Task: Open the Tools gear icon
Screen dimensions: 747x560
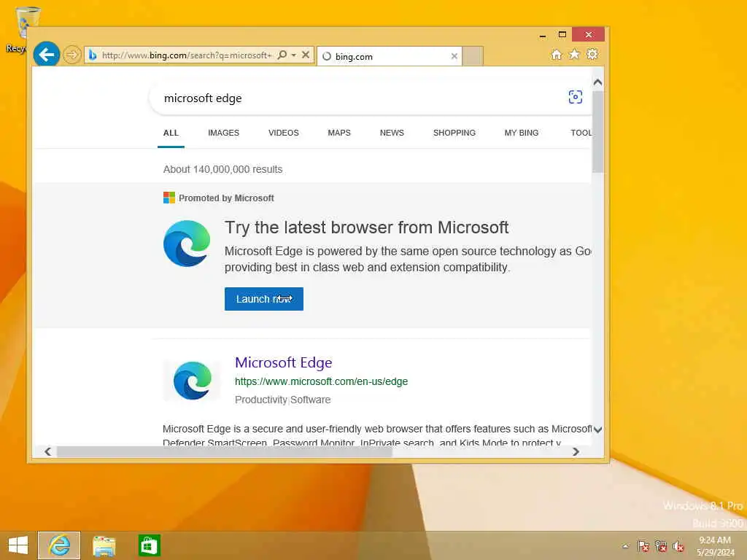Action: tap(592, 54)
